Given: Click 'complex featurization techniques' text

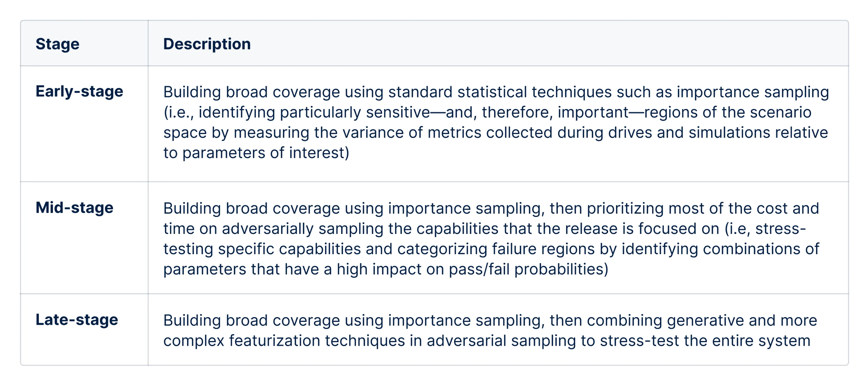Looking at the screenshot, I should [x=284, y=341].
